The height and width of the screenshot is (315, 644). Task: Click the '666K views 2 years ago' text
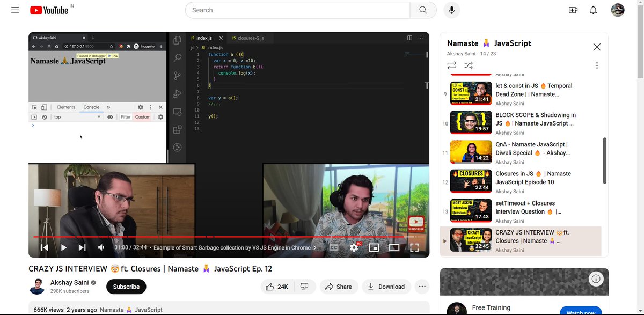tap(65, 310)
